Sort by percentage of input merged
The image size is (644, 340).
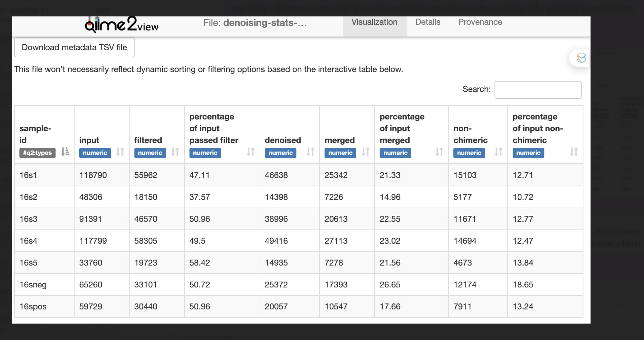click(x=439, y=152)
